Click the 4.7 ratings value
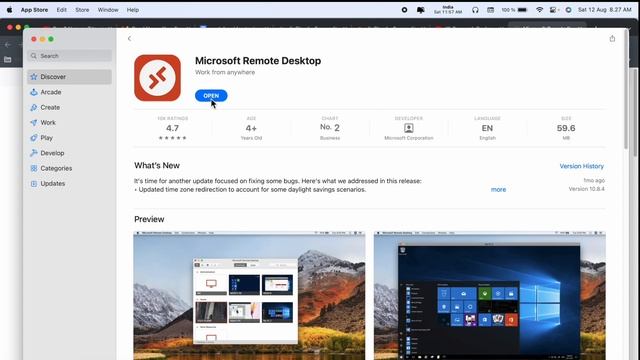Image resolution: width=640 pixels, height=360 pixels. (x=172, y=128)
